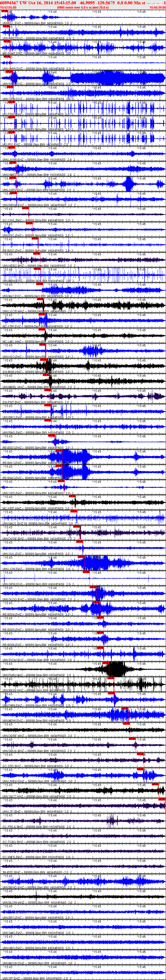This screenshot has width=166, height=980.
Task: Select the "UW HERO BHZ" trace label
Action: [38, 266]
